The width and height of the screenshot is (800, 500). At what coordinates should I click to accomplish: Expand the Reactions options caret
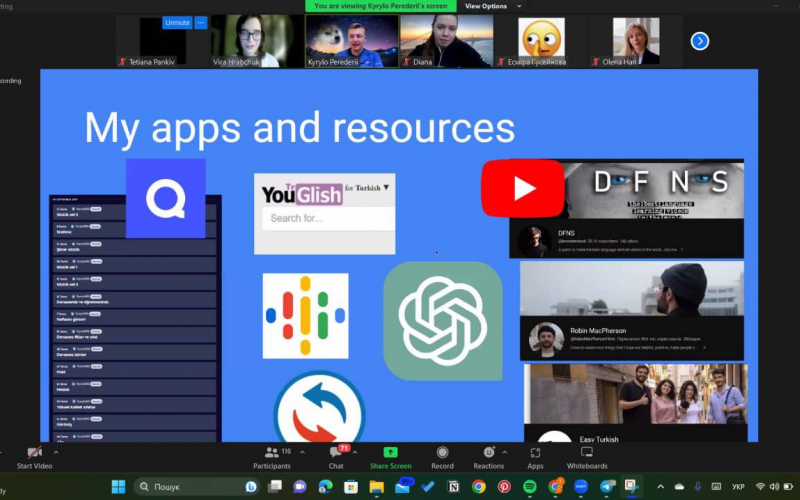click(505, 452)
